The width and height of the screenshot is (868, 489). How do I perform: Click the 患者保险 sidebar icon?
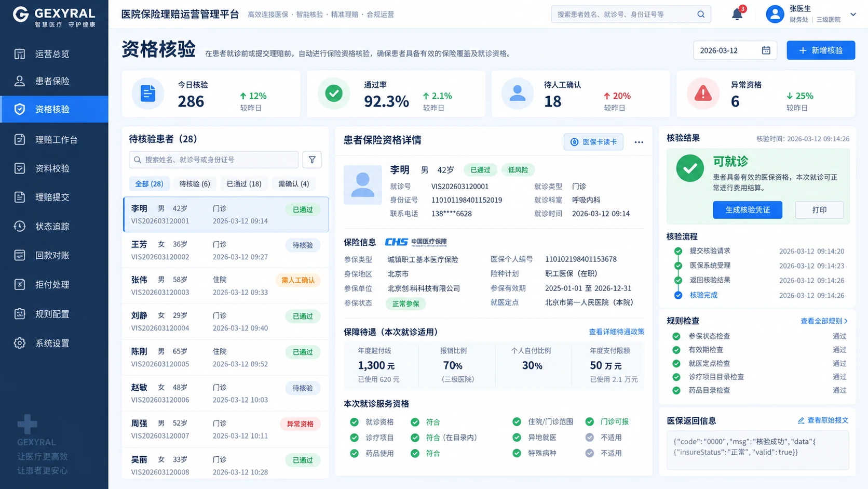tap(20, 81)
